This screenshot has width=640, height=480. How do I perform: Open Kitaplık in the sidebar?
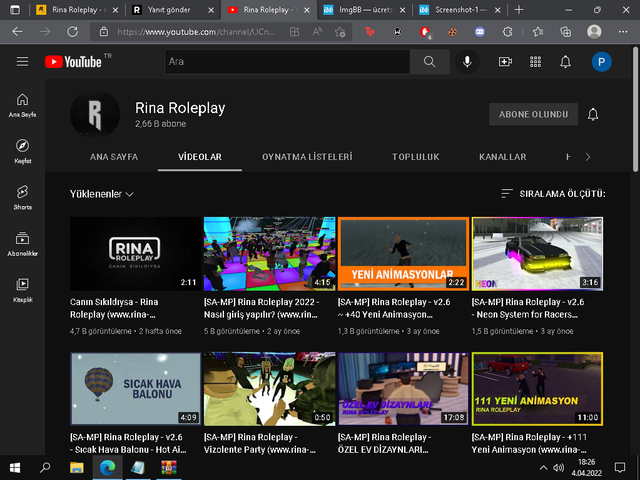[x=22, y=290]
